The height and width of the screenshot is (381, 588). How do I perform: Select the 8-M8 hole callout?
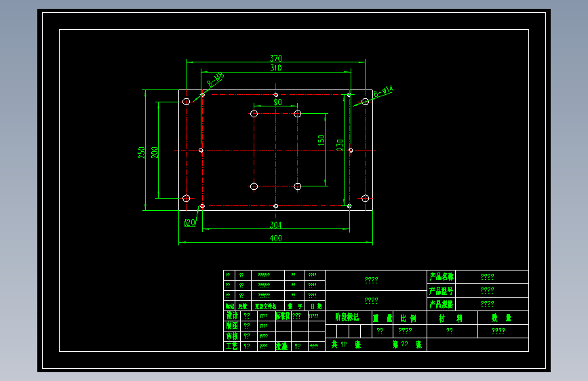click(x=216, y=79)
